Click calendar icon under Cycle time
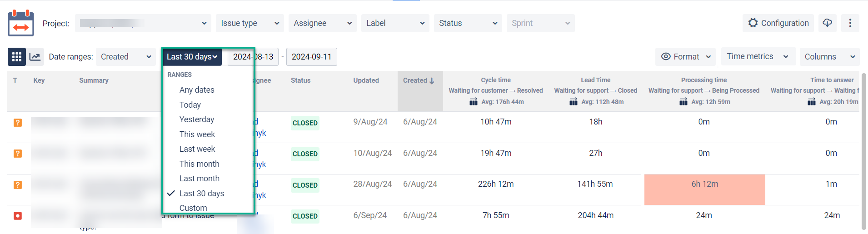The width and height of the screenshot is (868, 234). coord(474,102)
